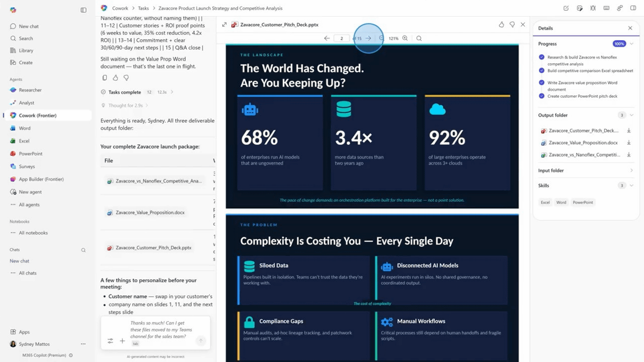Click the Build competitive comparison Excel checkmark

541,70
